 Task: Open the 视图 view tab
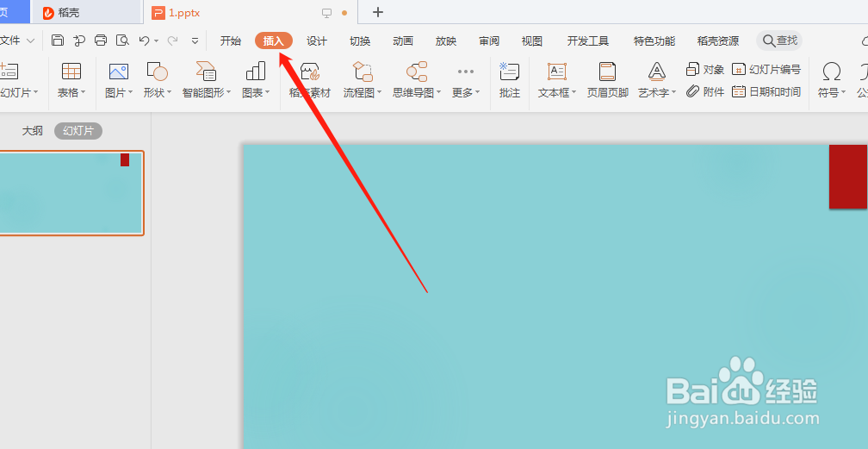pos(532,41)
